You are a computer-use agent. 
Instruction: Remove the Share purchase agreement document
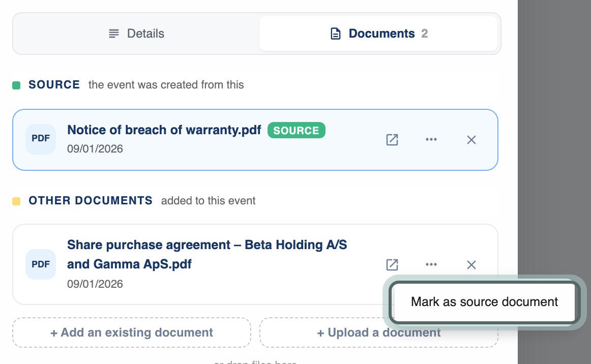[471, 265]
